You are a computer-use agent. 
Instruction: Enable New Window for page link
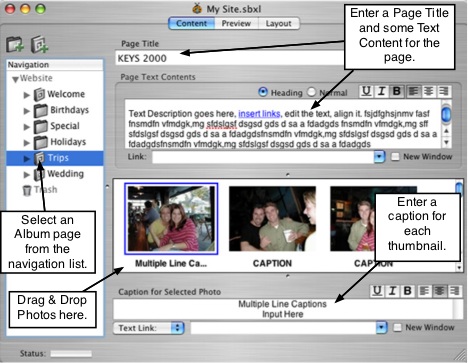[x=395, y=157]
